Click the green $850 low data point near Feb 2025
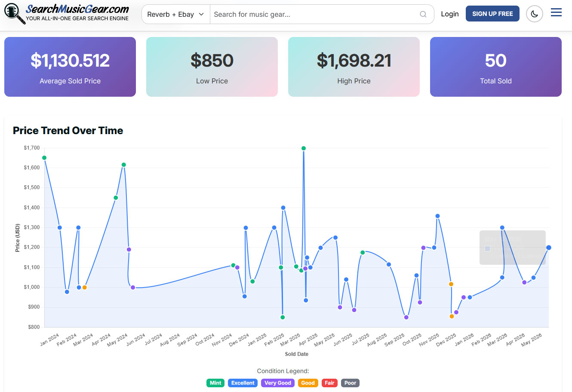This screenshot has width=572, height=392. (x=283, y=317)
